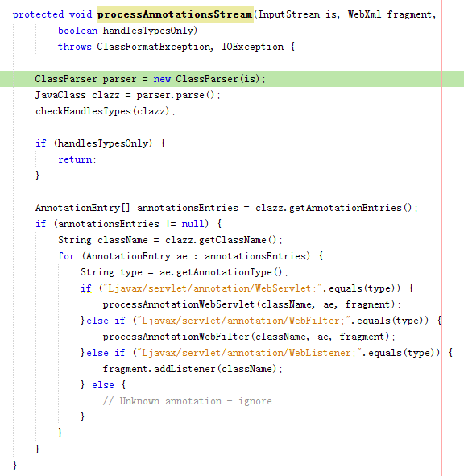Screen dimensions: 464x476
Task: Click 'ClassFormatException' in the throws clause
Action: click(x=153, y=47)
